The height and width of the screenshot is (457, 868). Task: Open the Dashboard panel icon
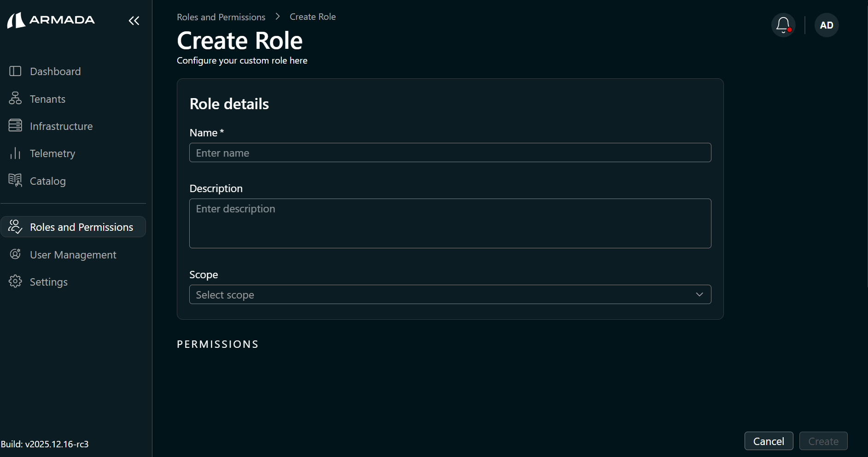[x=15, y=71]
